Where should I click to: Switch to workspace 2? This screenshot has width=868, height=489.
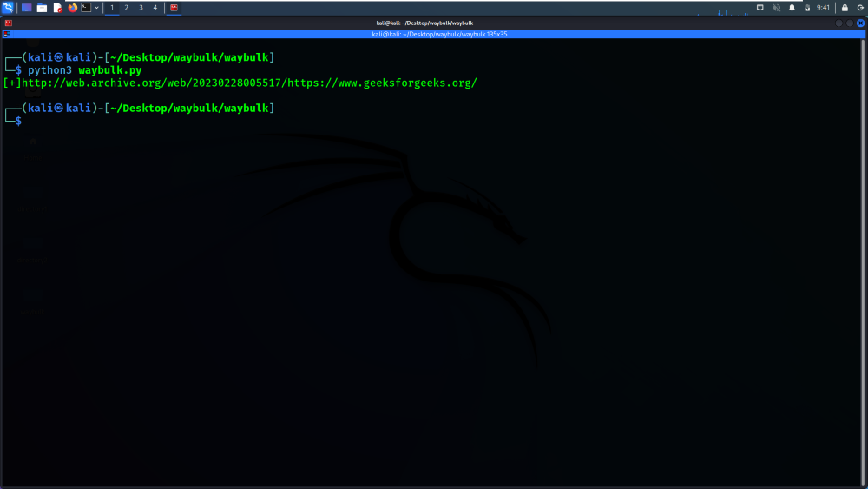pyautogui.click(x=126, y=8)
